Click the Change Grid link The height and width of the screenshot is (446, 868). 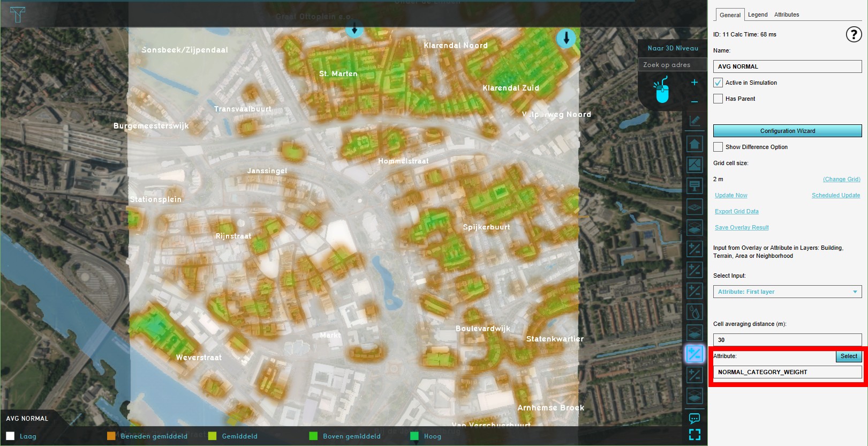pos(841,179)
